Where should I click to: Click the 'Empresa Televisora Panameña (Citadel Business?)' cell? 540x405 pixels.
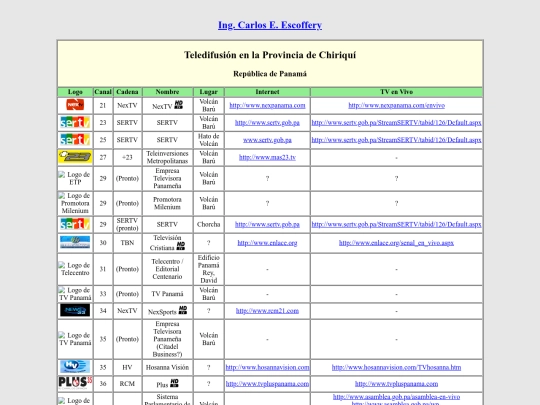[x=167, y=339]
